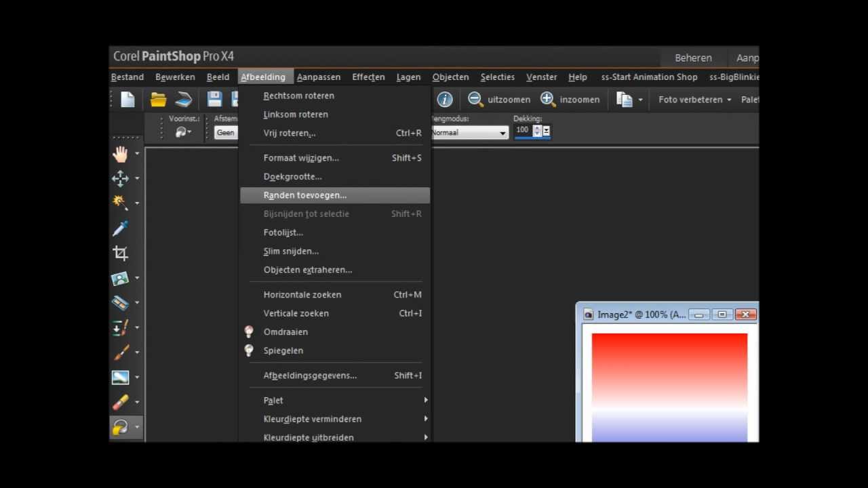Screen dimensions: 868x488
Task: Choose Formaat wijzigen menu item
Action: pos(335,158)
